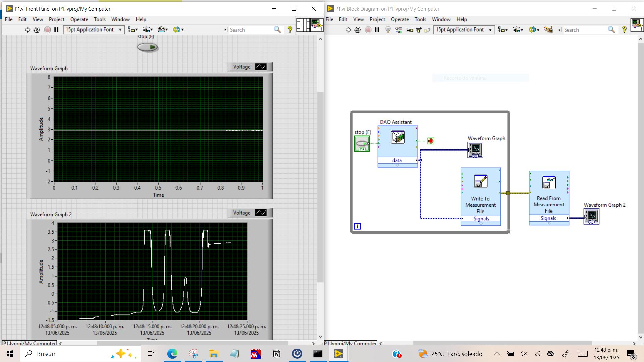
Task: Open Front Panel font size dropdown
Action: tap(94, 30)
